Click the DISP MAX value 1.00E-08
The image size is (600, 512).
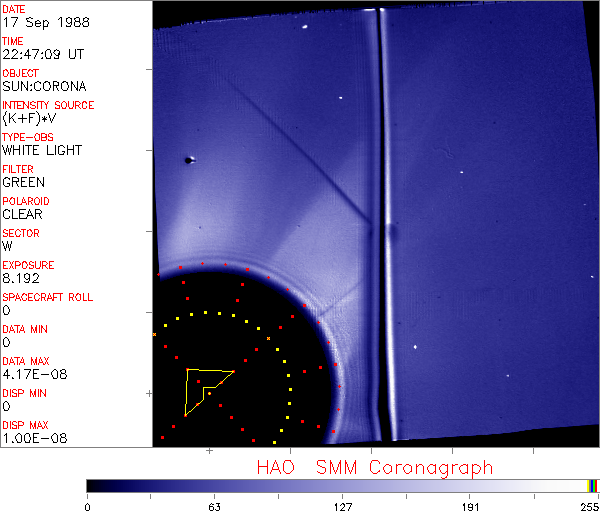tap(30, 438)
